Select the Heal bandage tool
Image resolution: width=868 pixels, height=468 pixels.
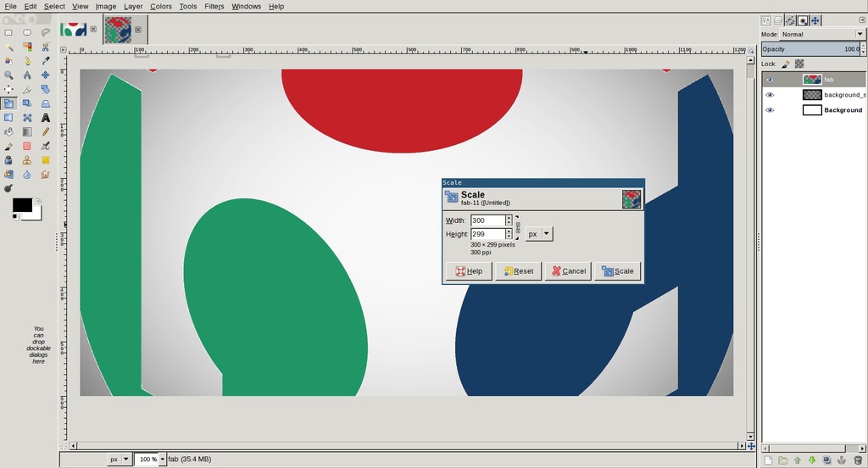[46, 160]
